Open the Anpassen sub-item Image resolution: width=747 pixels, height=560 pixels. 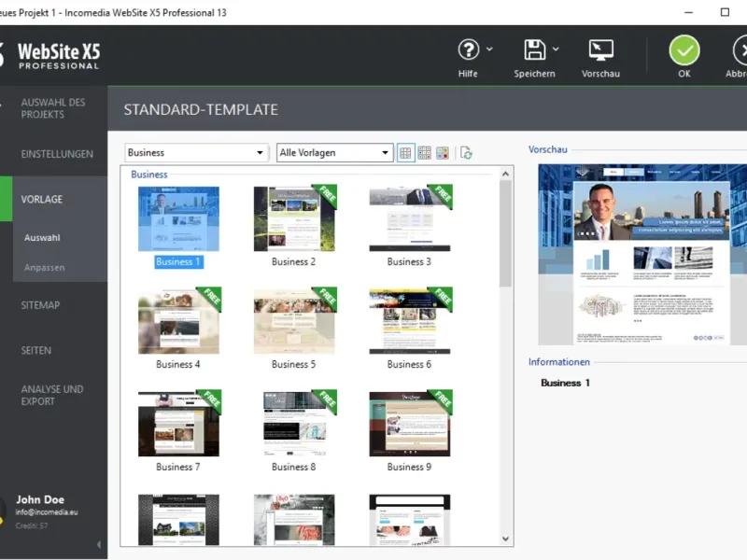pyautogui.click(x=44, y=268)
